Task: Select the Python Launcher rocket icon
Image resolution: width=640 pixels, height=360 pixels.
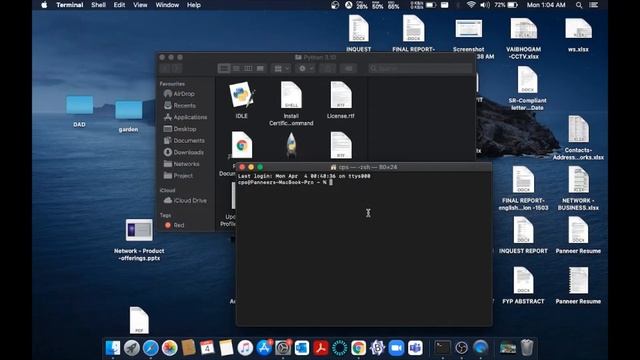Action: pos(291,145)
